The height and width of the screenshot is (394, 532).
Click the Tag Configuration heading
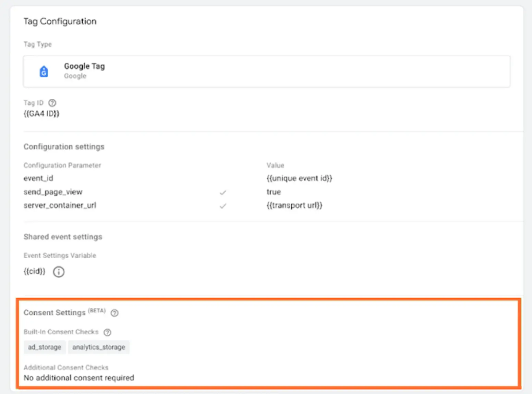(60, 21)
